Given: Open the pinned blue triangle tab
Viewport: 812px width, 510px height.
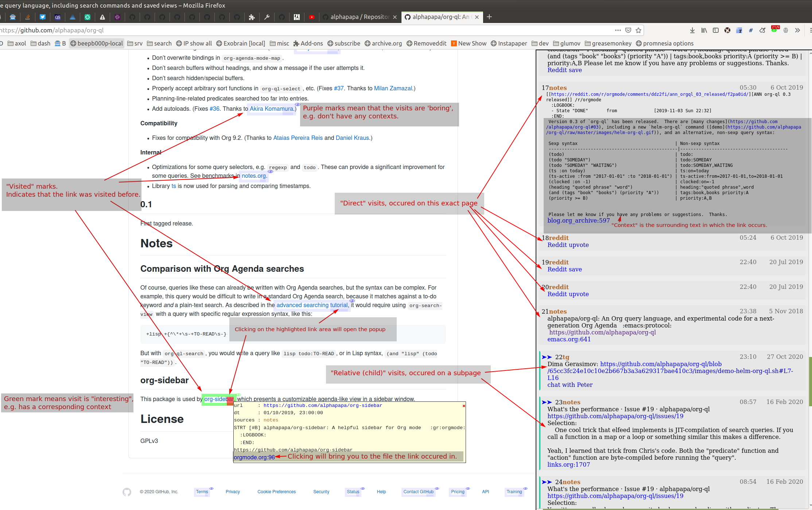Looking at the screenshot, I should tap(73, 17).
